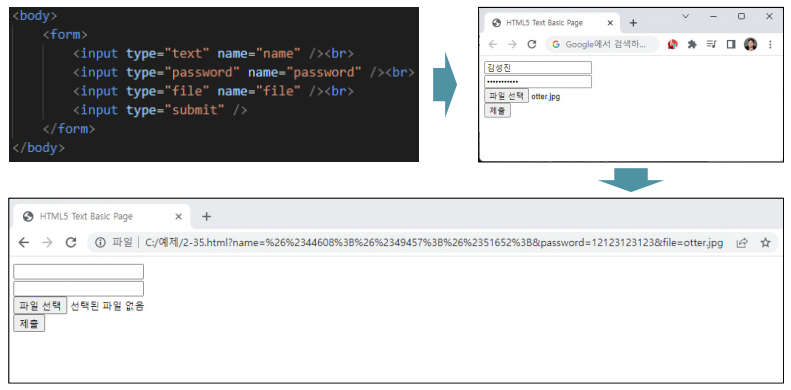Image resolution: width=791 pixels, height=390 pixels.
Task: Click the input type="file" code line
Action: point(213,91)
